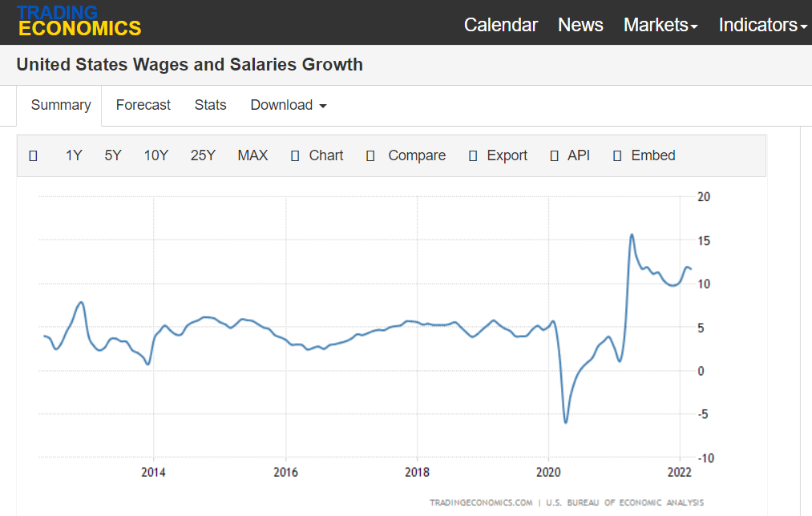The width and height of the screenshot is (812, 516).
Task: Open the Export option
Action: coord(507,155)
